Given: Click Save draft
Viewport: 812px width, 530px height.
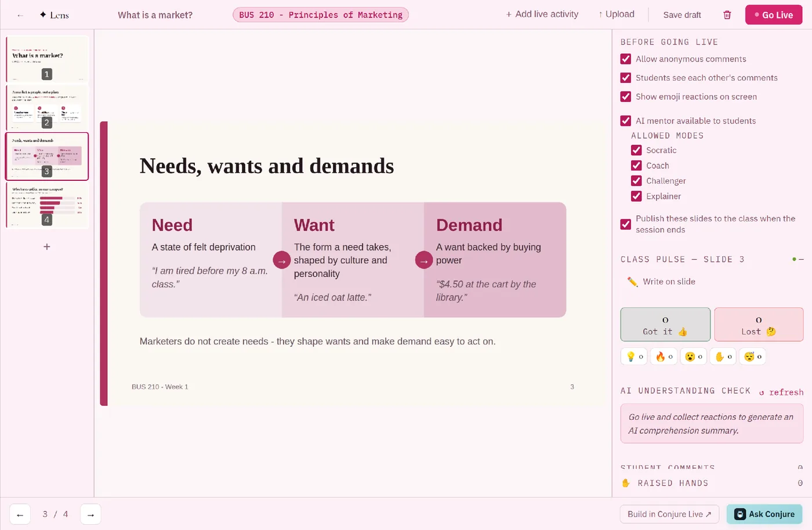Looking at the screenshot, I should 682,15.
